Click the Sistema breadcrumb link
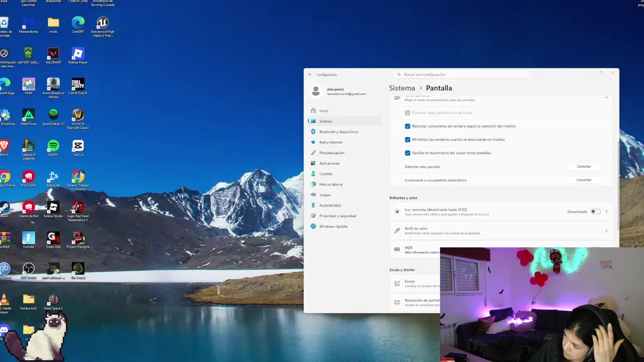644x362 pixels. [402, 88]
